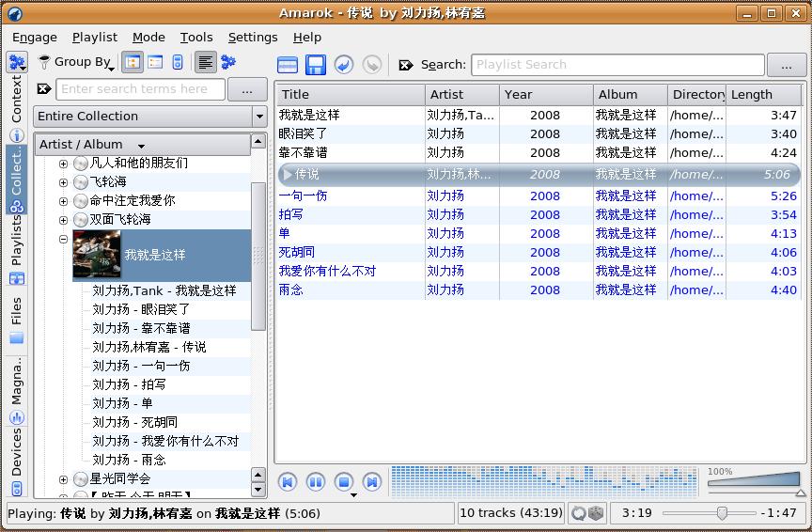812x532 pixels.
Task: Collapse 我就是这样 album node
Action: coord(63,239)
